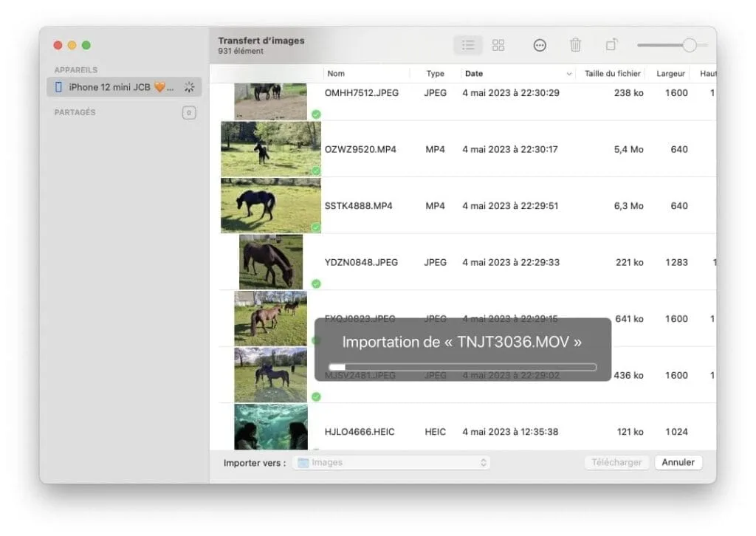Click the sync spinner next to iPhone 12 mini
Image resolution: width=756 pixels, height=536 pixels.
(189, 86)
